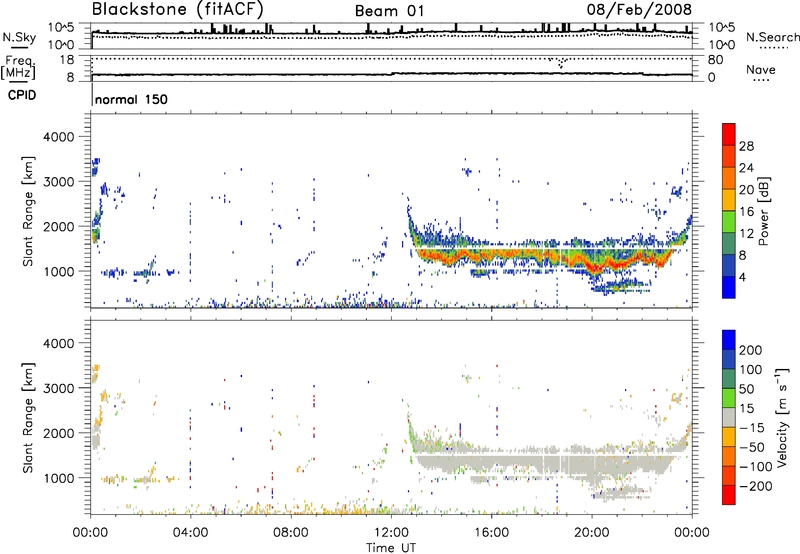
Task: Click the 08:00 time tick label
Action: (291, 533)
